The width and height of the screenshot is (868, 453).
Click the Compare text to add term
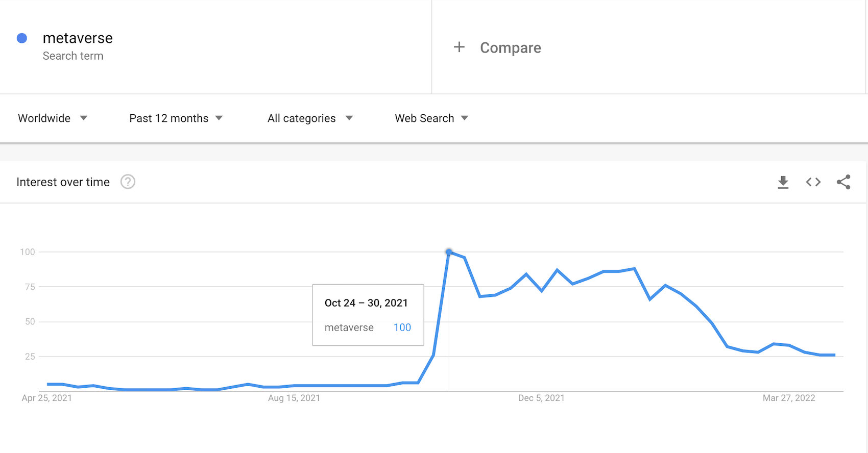coord(510,48)
